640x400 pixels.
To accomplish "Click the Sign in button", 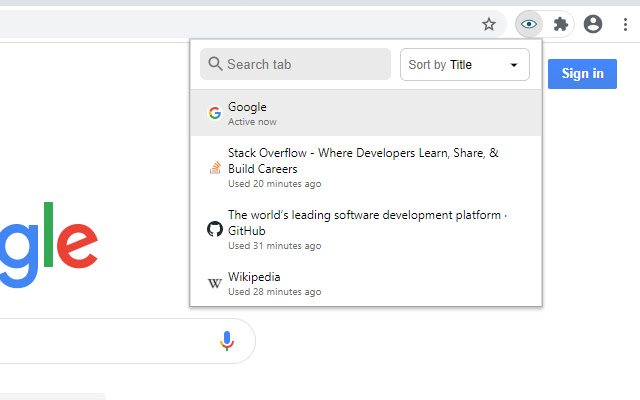I will (582, 74).
